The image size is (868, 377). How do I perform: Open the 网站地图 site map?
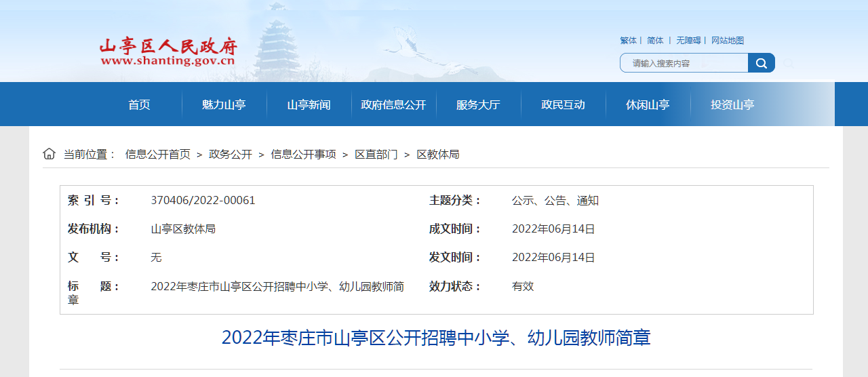[728, 41]
